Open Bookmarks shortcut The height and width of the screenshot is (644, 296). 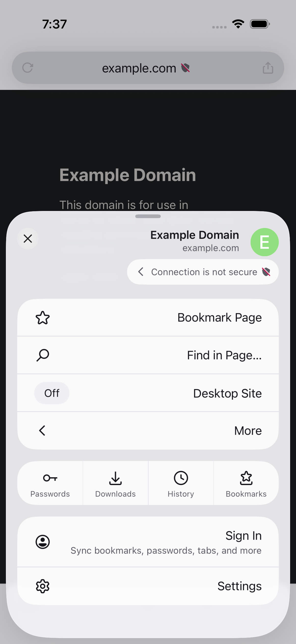click(246, 483)
